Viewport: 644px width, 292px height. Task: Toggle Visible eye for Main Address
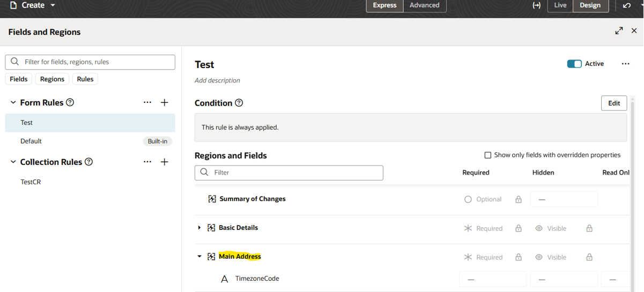539,257
